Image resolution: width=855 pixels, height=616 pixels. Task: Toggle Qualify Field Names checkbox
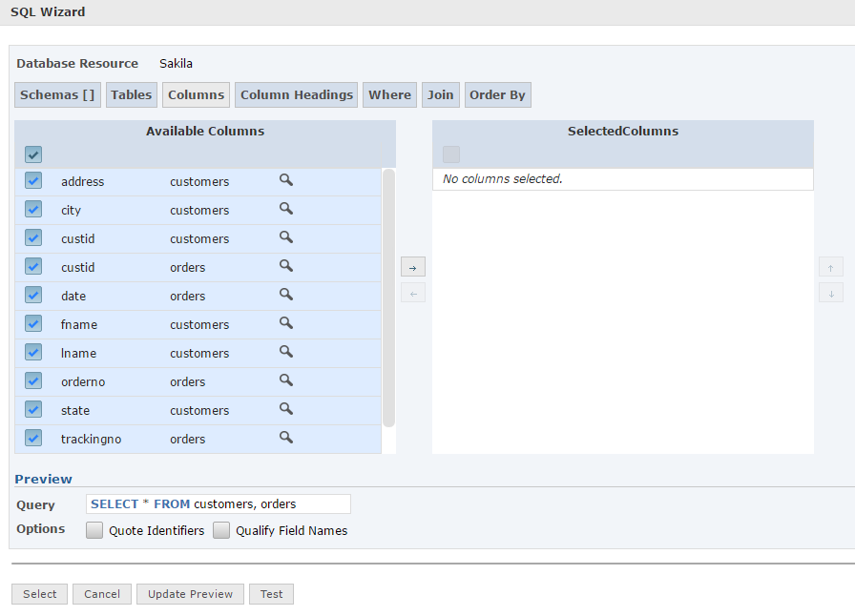(x=221, y=530)
